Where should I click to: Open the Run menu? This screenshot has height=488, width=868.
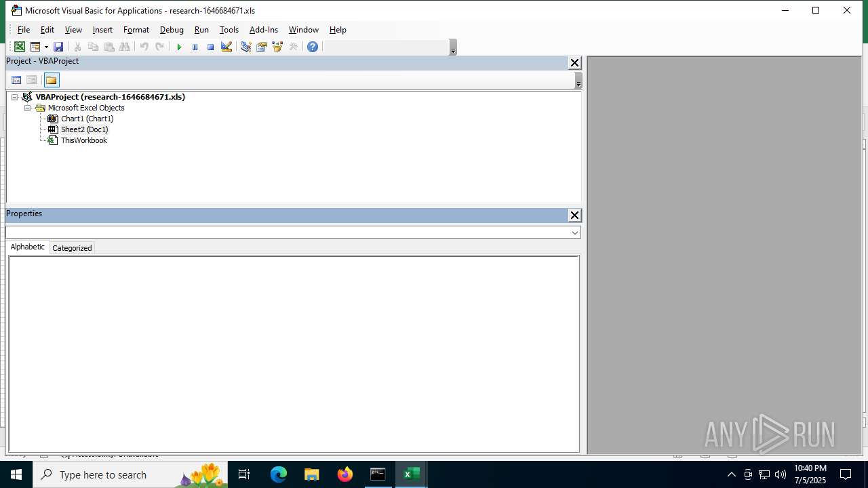[x=201, y=30]
